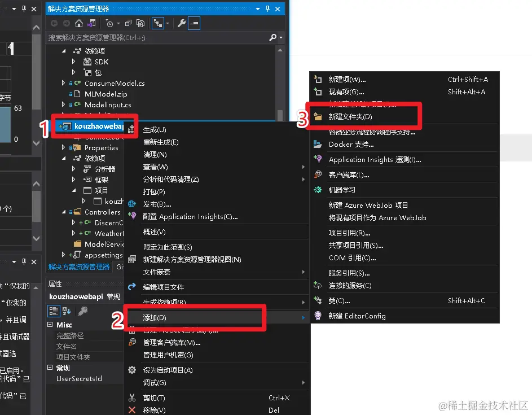This screenshot has width=532, height=415.
Task: Choose 新建文件夹(D) in Add submenu
Action: pos(405,117)
